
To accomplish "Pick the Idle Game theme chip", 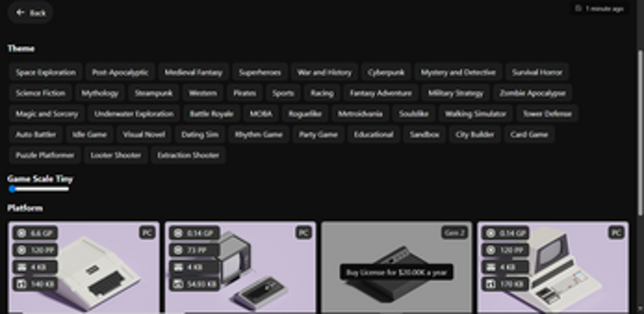I will (89, 134).
